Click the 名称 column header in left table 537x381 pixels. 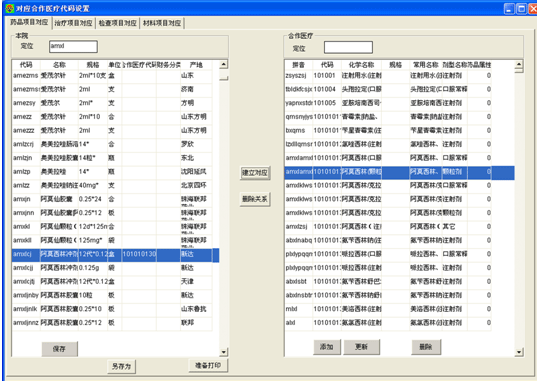[x=59, y=64]
